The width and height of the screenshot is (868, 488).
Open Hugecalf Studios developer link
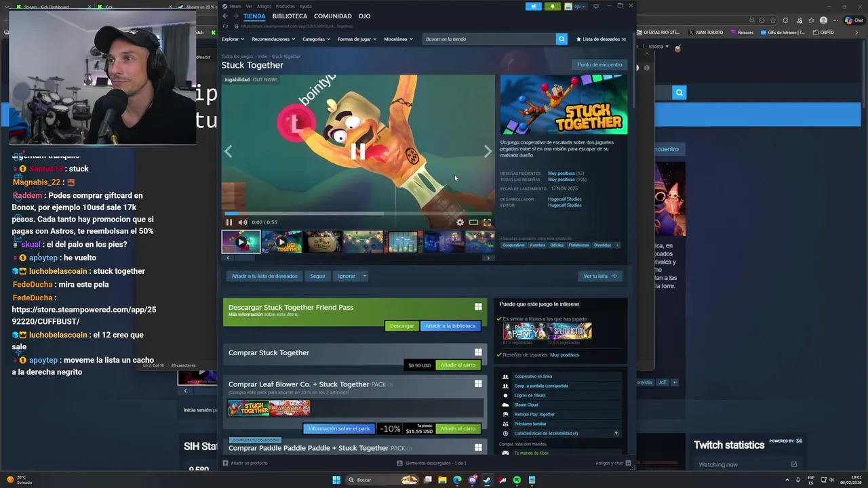(564, 199)
